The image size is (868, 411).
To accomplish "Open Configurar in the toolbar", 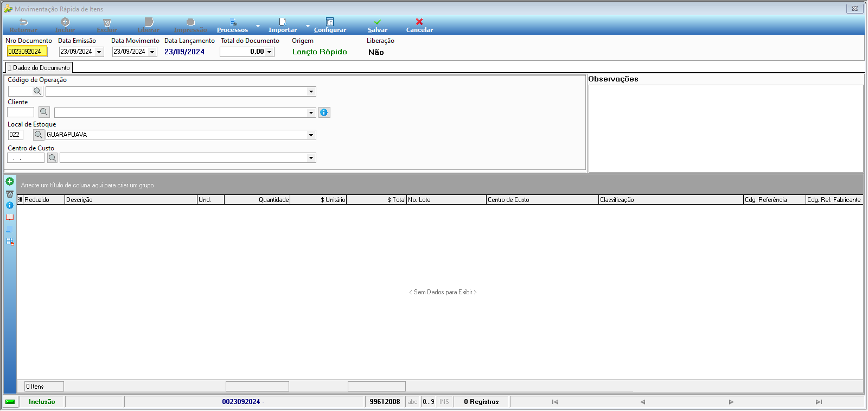I will coord(330,26).
